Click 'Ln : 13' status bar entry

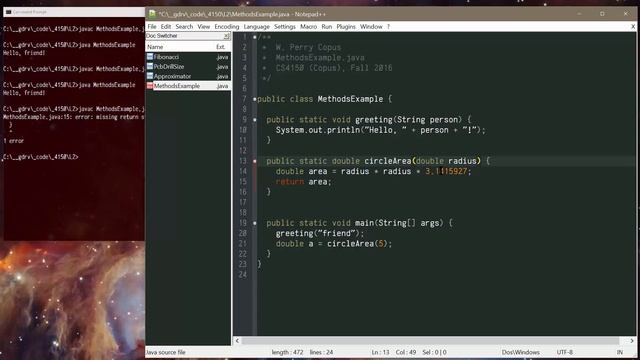(380, 352)
